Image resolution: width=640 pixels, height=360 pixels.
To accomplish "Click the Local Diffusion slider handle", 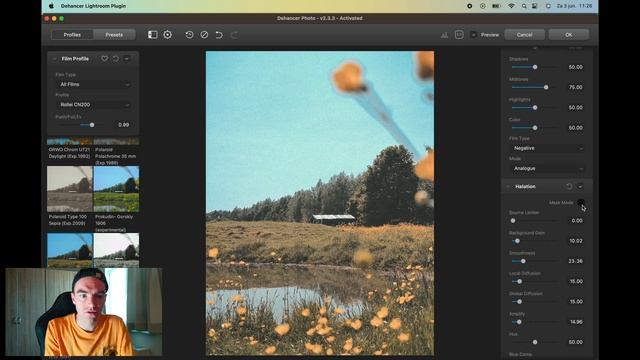I will [x=519, y=282].
